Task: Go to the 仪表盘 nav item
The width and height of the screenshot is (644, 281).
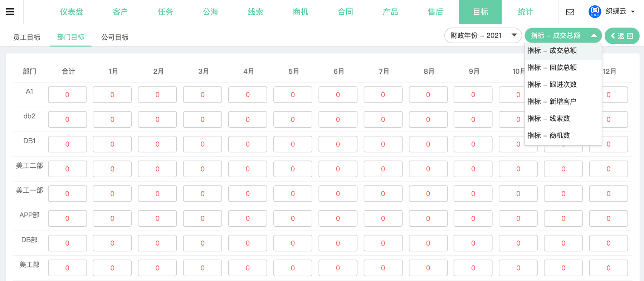Action: [72, 12]
